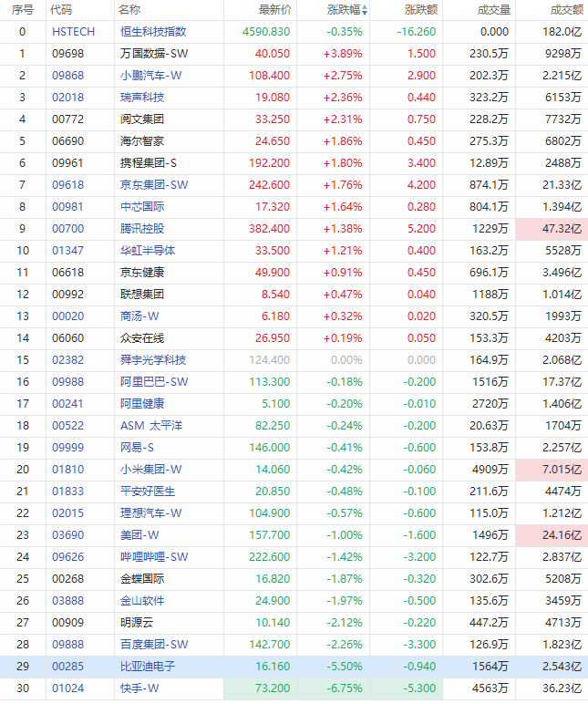Open 小鹏汽车-W stock link
Image resolution: width=588 pixels, height=704 pixels.
click(150, 76)
